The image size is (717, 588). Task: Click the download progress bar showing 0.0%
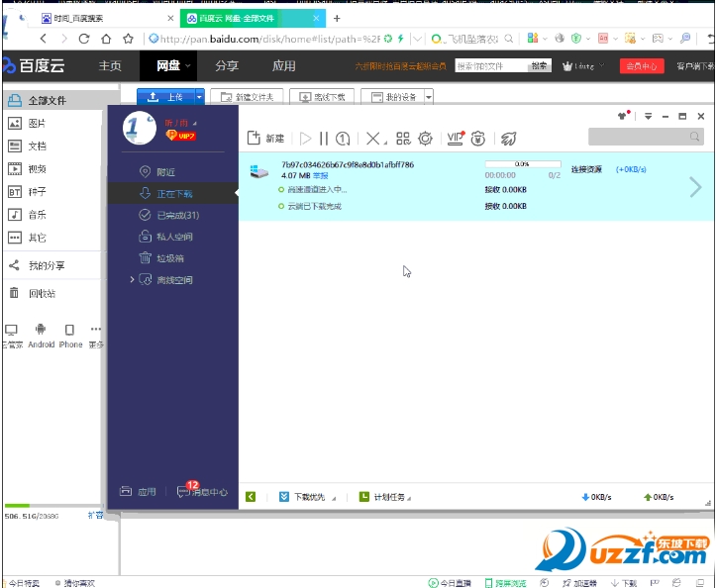click(523, 163)
